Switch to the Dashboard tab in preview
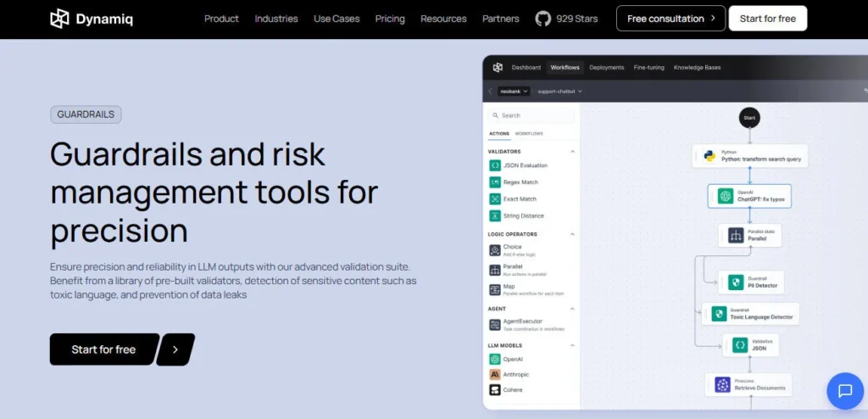868x419 pixels. pyautogui.click(x=526, y=68)
